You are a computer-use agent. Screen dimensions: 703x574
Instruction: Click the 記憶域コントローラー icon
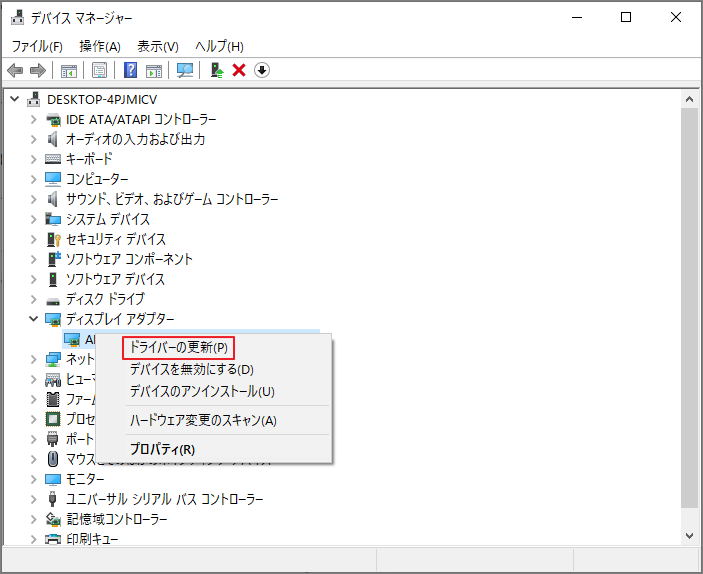[53, 519]
